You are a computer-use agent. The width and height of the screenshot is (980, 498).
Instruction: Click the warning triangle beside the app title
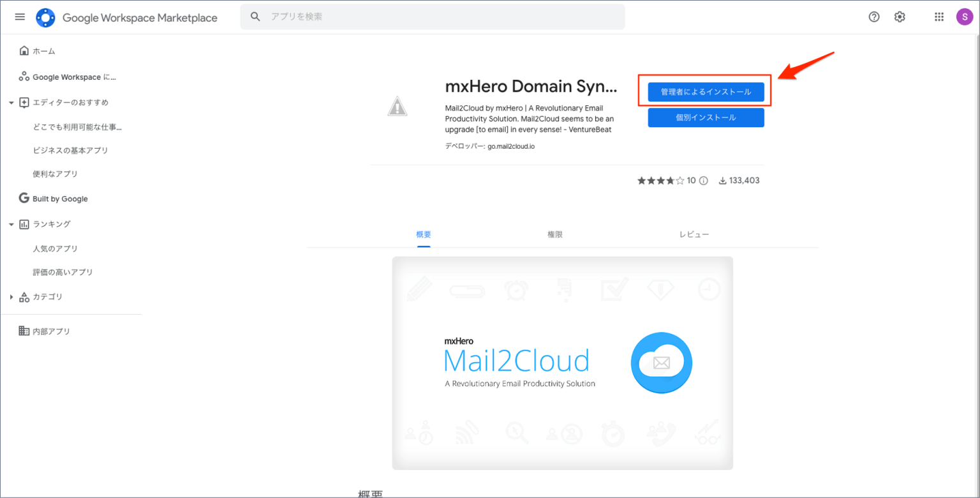(x=397, y=107)
